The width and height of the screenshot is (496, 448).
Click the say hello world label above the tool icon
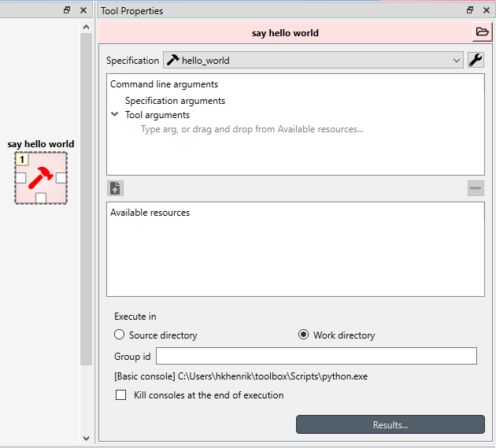pos(41,144)
